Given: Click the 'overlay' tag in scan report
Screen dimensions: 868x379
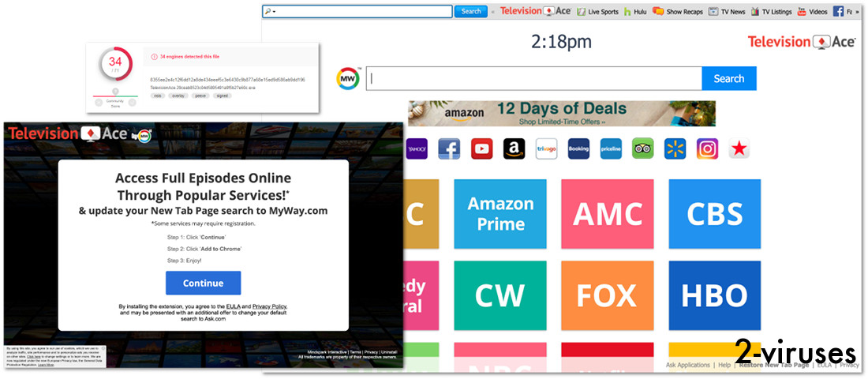Looking at the screenshot, I should pos(178,96).
